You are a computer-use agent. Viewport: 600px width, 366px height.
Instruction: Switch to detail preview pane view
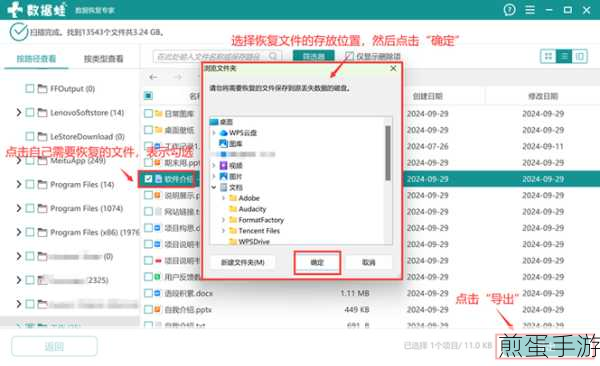(x=580, y=56)
